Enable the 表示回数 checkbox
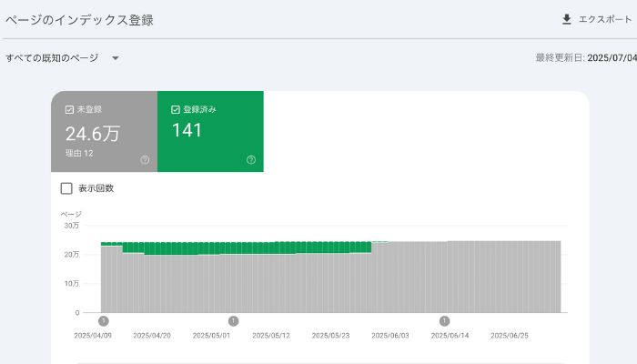 [66, 188]
